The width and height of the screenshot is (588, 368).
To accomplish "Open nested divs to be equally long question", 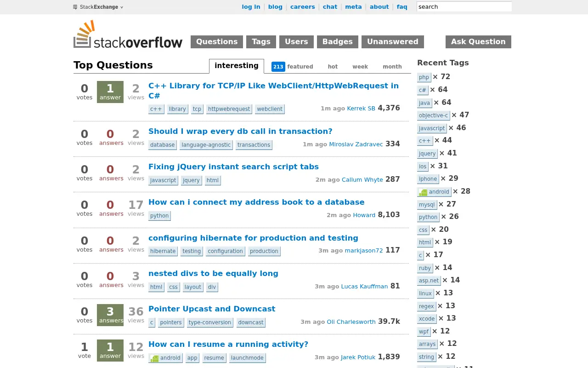I will (x=213, y=273).
